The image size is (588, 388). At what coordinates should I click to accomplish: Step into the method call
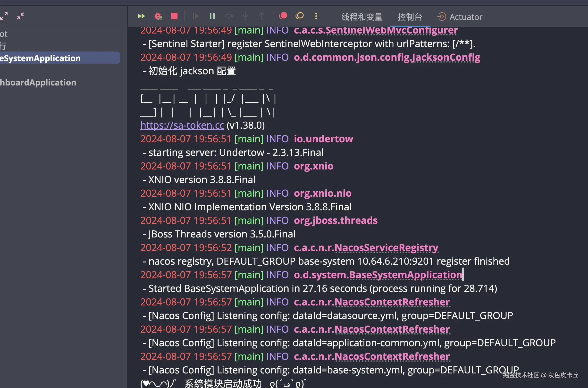tap(245, 16)
